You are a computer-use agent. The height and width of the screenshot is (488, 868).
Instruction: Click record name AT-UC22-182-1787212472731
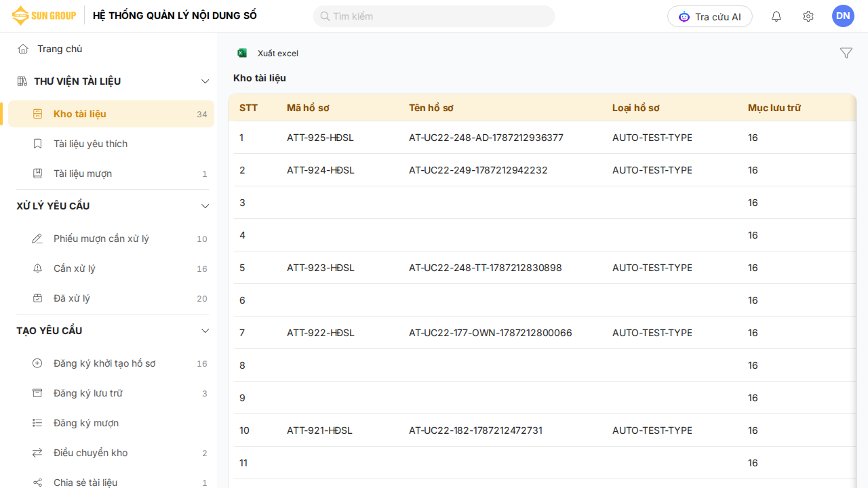pyautogui.click(x=475, y=430)
